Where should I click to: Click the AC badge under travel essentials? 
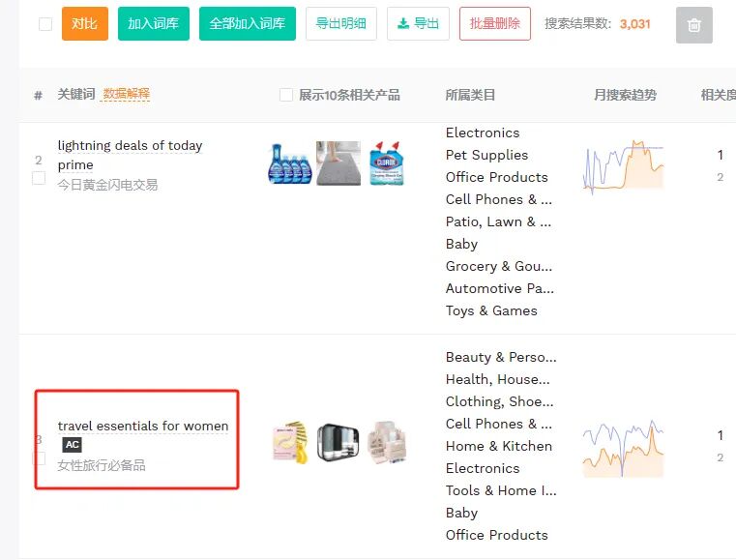(x=72, y=445)
